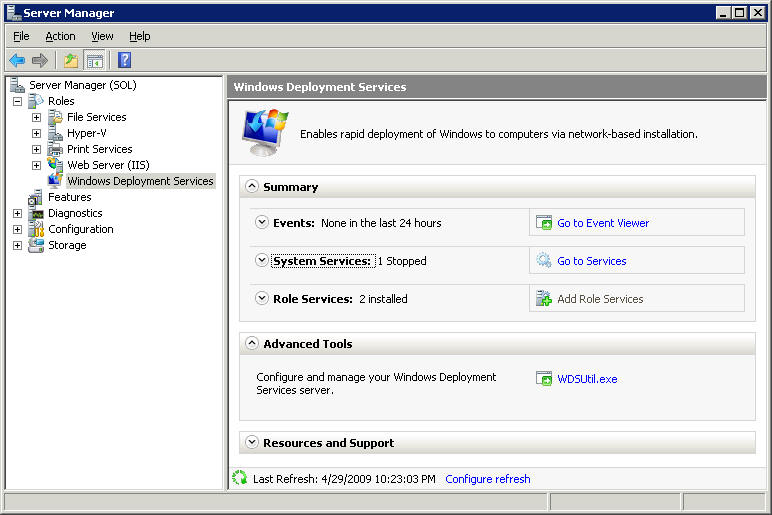
Task: Open the Go to Services link
Action: pos(592,261)
